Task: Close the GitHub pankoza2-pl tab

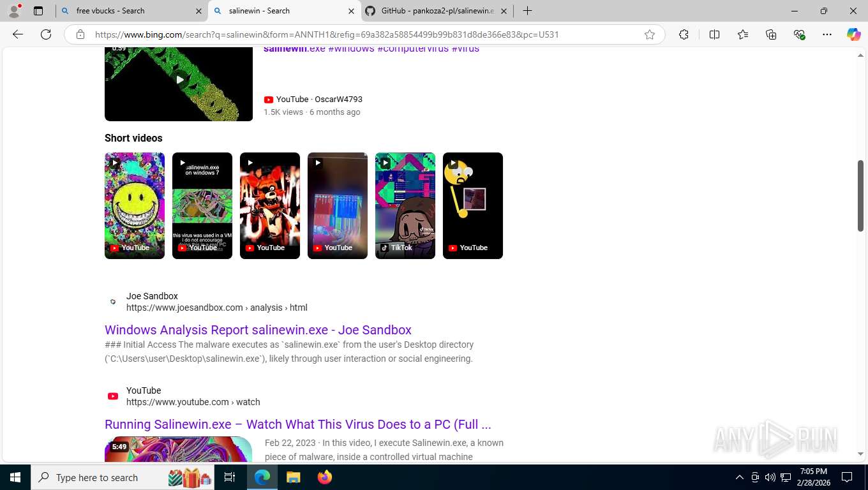Action: pyautogui.click(x=504, y=11)
